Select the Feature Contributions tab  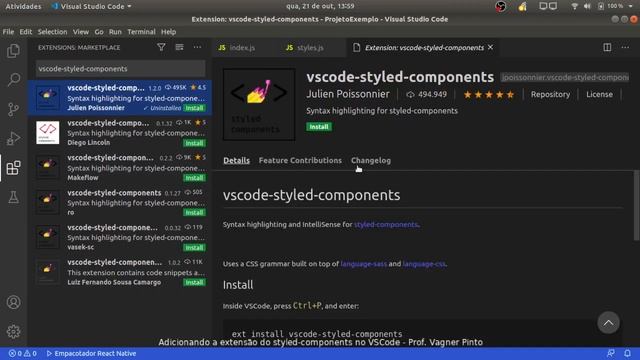[x=300, y=160]
